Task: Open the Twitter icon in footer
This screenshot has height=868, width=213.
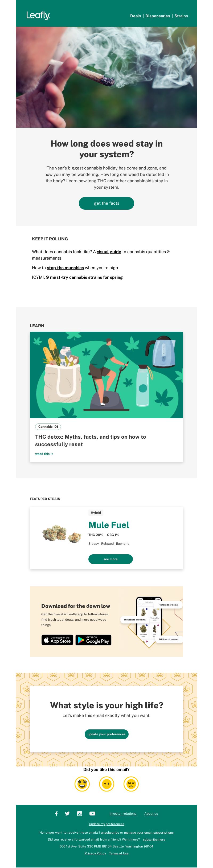Action: click(x=67, y=813)
